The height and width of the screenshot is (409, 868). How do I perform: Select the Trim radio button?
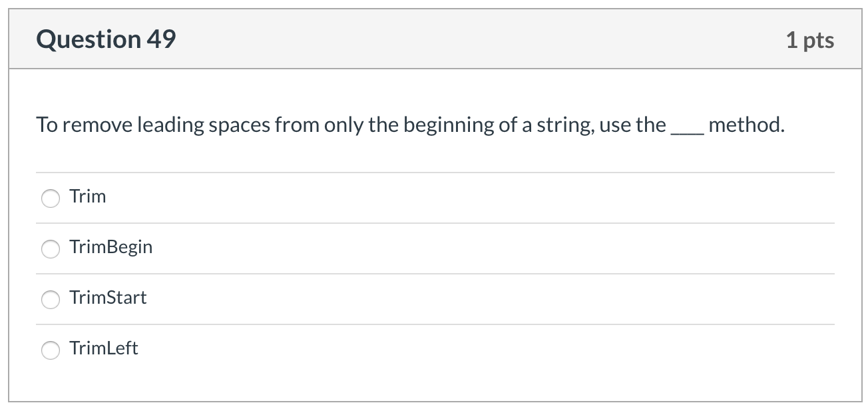51,198
